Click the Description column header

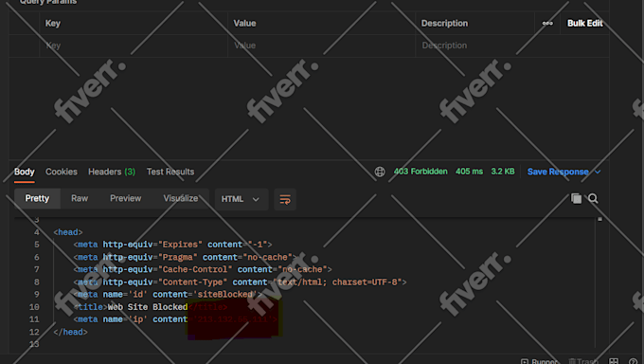coord(444,24)
